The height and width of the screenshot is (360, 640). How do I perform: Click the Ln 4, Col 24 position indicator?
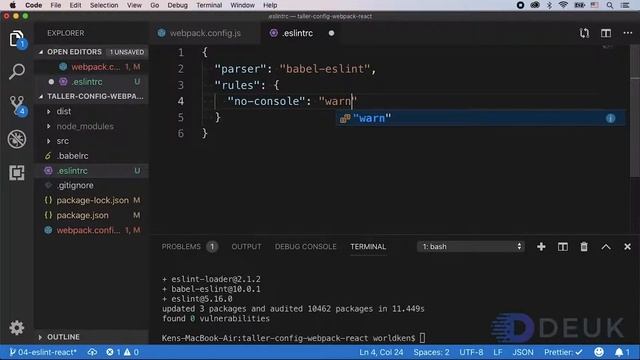(381, 352)
